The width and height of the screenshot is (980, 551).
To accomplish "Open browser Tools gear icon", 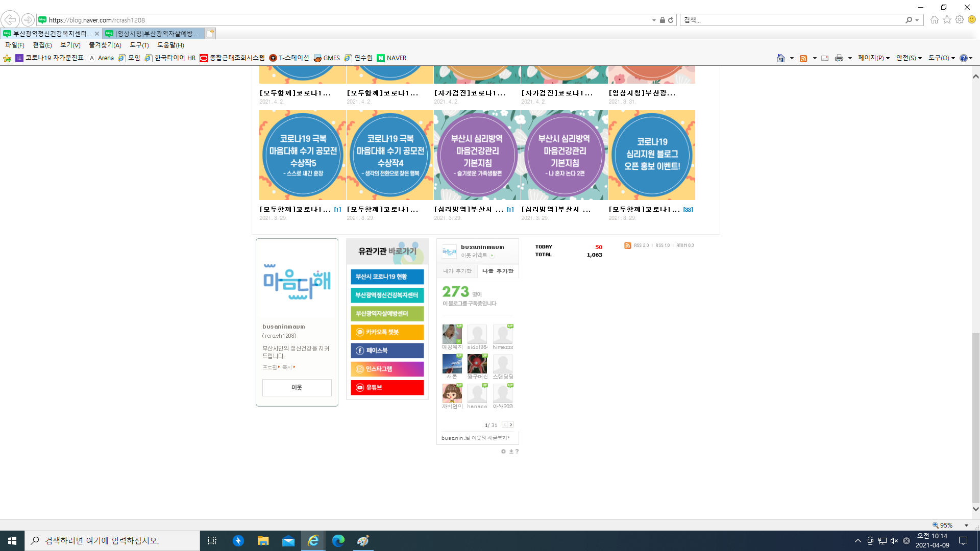I will coord(960,20).
